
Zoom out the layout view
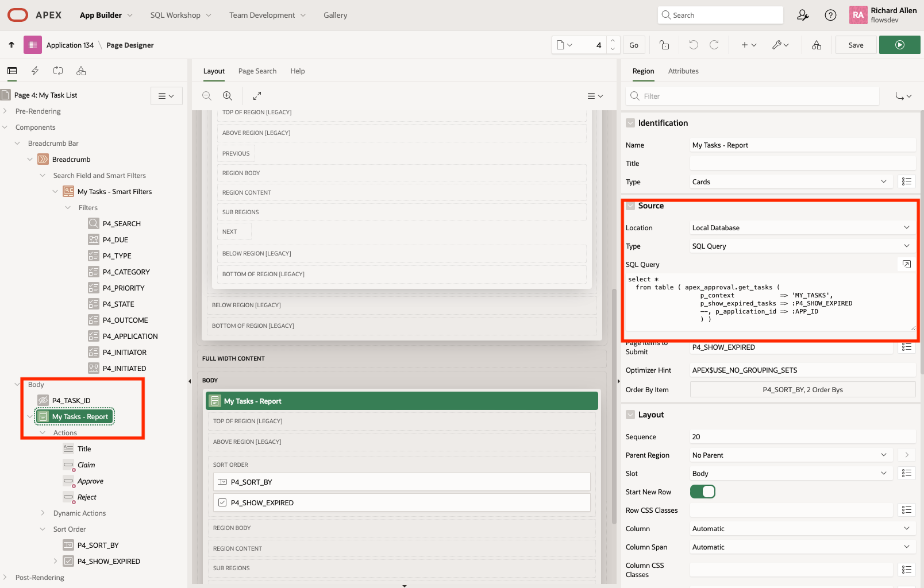207,96
